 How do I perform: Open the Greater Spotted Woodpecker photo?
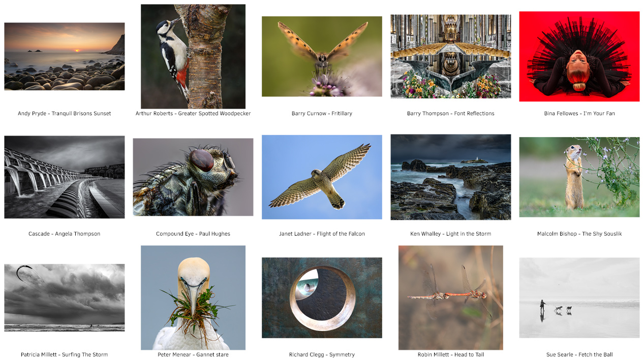pos(193,56)
